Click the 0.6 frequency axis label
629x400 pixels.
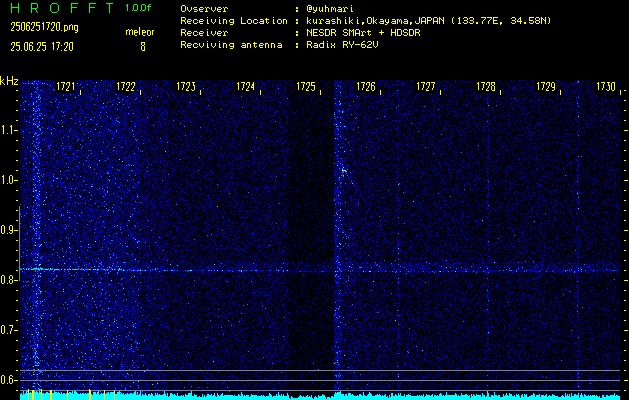click(x=8, y=380)
